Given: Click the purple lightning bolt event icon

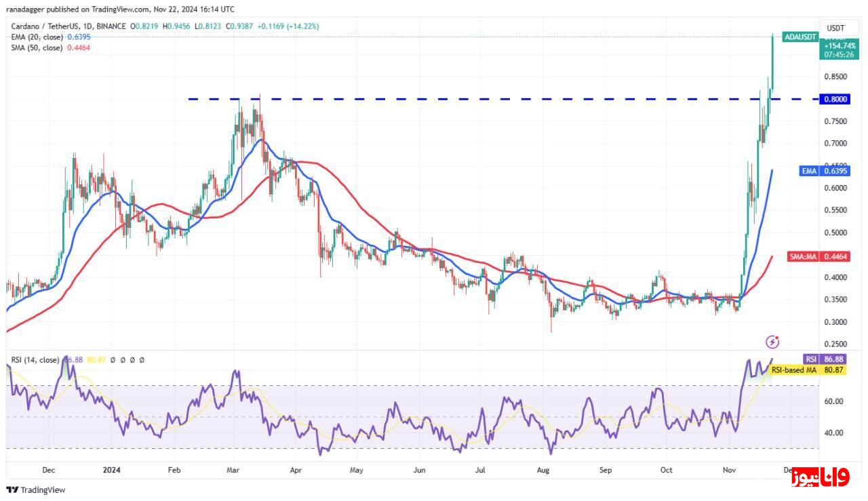Looking at the screenshot, I should [772, 341].
